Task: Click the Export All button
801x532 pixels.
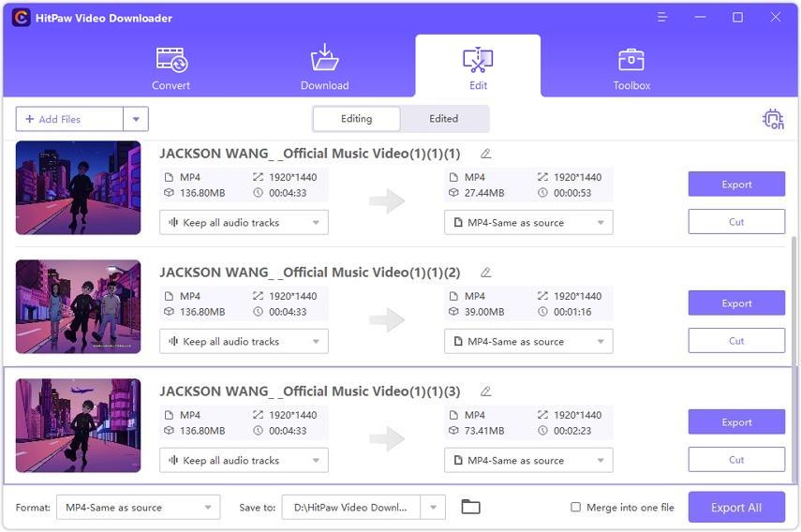Action: pyautogui.click(x=736, y=508)
